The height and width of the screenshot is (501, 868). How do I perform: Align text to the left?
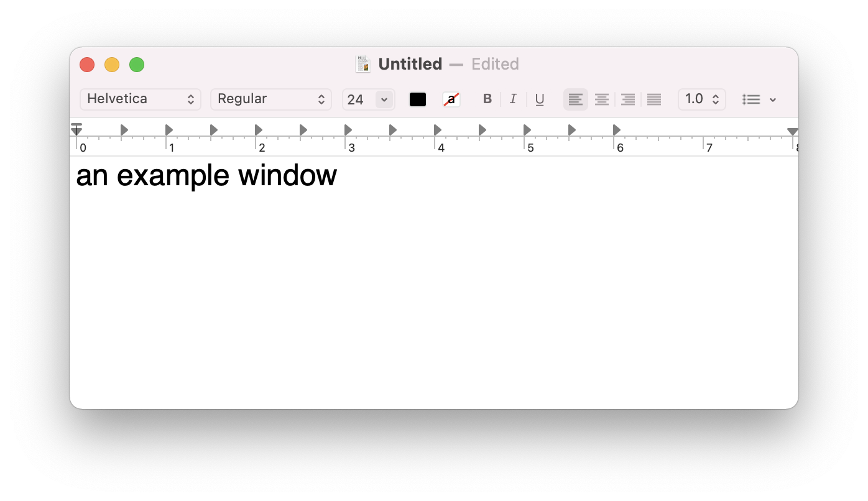tap(576, 99)
